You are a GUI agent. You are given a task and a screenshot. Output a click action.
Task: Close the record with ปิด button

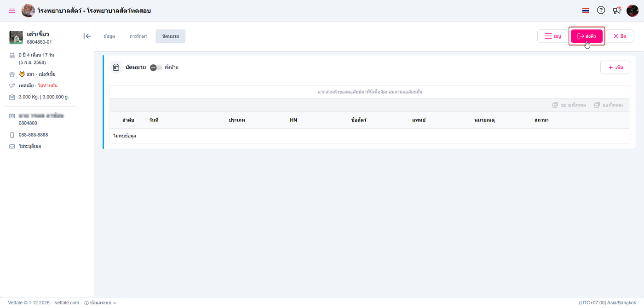pyautogui.click(x=619, y=36)
